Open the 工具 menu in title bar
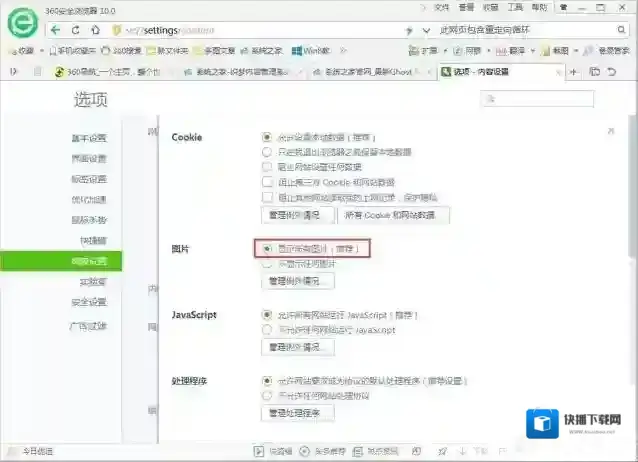The height and width of the screenshot is (462, 638). 515,7
